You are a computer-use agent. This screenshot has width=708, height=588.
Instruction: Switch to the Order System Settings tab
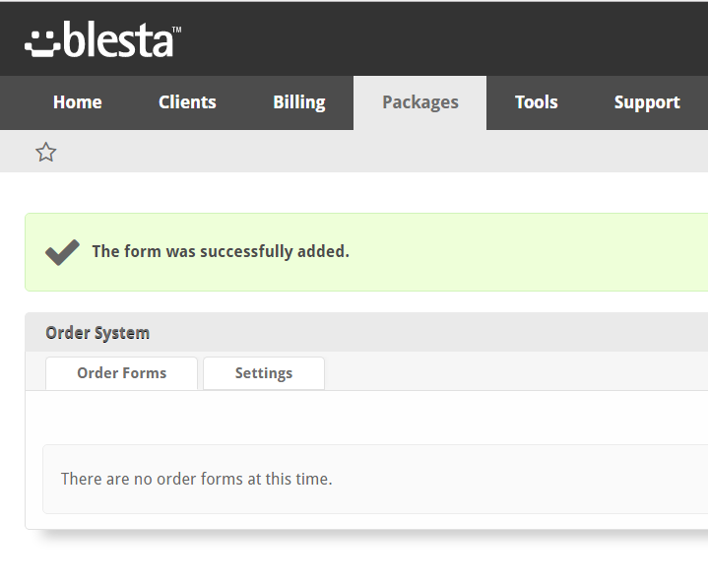(264, 373)
